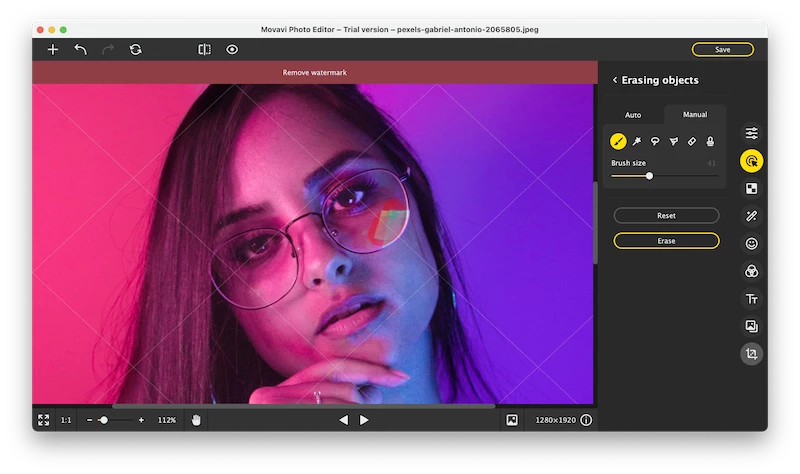Set zoom to 1:1 actual size
The width and height of the screenshot is (800, 474).
(x=66, y=420)
